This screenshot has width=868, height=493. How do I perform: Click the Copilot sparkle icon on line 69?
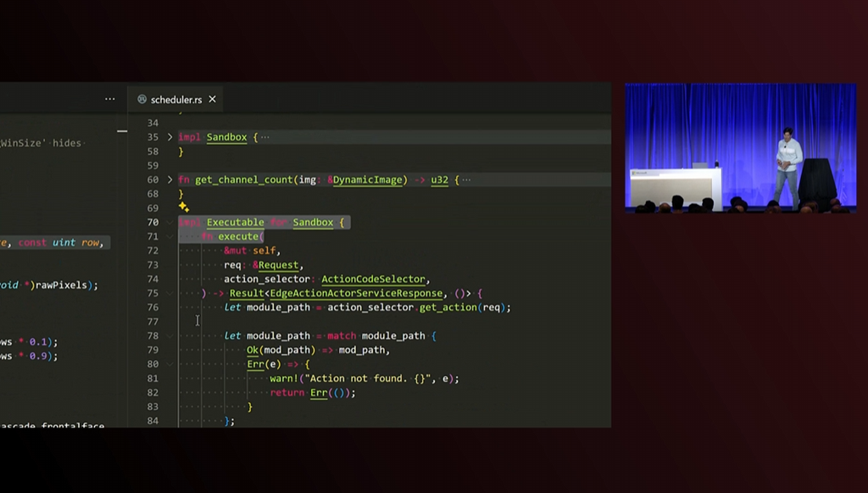click(x=184, y=207)
